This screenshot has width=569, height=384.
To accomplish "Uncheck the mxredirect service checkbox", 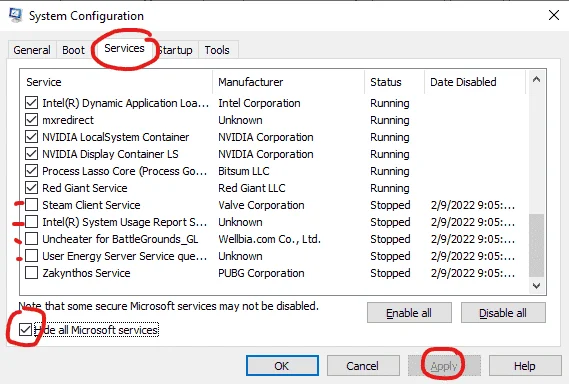I will pyautogui.click(x=32, y=120).
